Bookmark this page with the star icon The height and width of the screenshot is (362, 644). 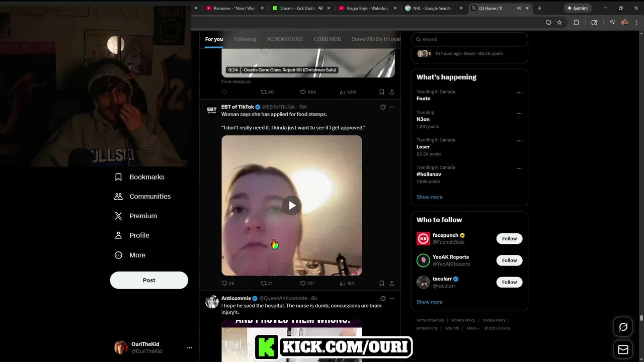(x=559, y=22)
